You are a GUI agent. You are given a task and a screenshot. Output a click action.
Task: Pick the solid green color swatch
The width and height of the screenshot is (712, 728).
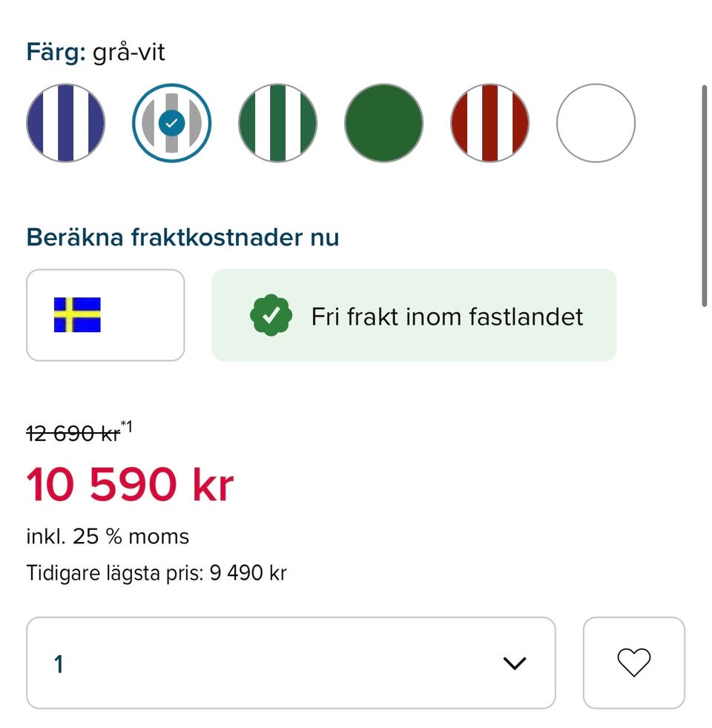[x=383, y=123]
